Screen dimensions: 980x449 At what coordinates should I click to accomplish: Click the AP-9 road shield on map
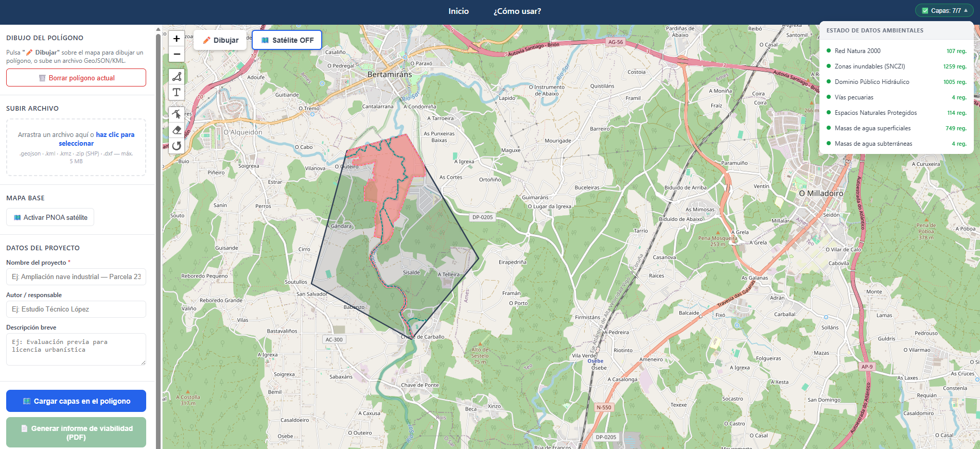pos(867,367)
